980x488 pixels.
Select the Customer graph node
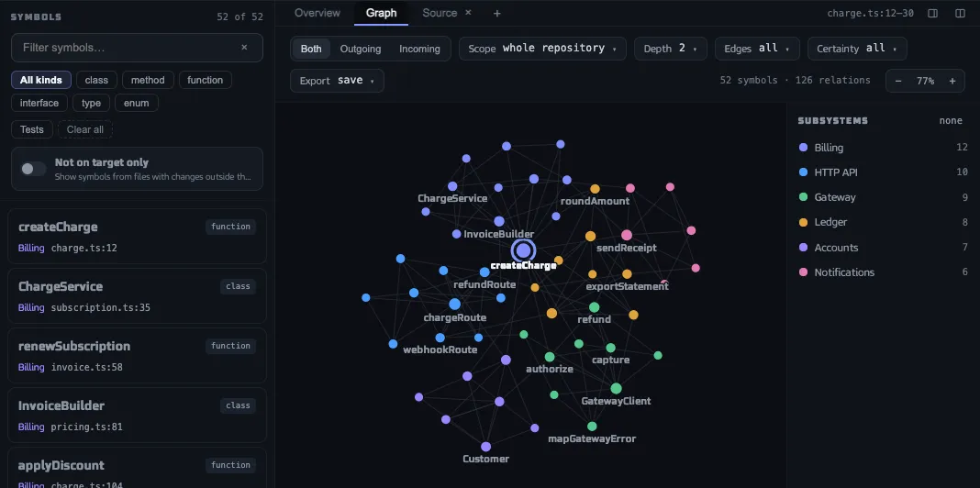pos(485,447)
